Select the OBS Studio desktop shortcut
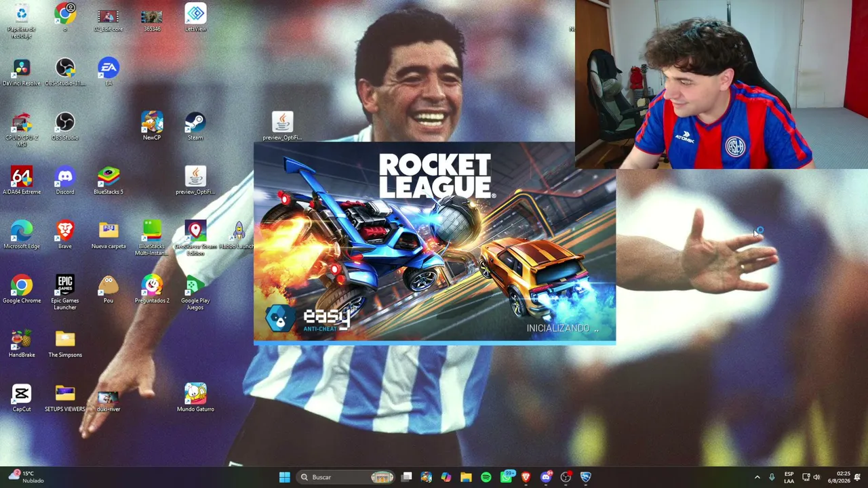Viewport: 868px width, 488px height. click(65, 127)
